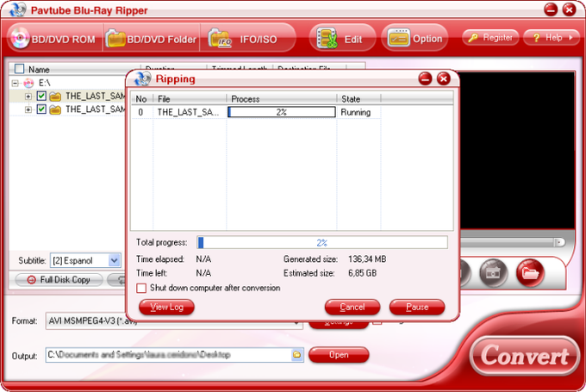The width and height of the screenshot is (586, 392).
Task: Cancel the ripping process
Action: tap(352, 308)
